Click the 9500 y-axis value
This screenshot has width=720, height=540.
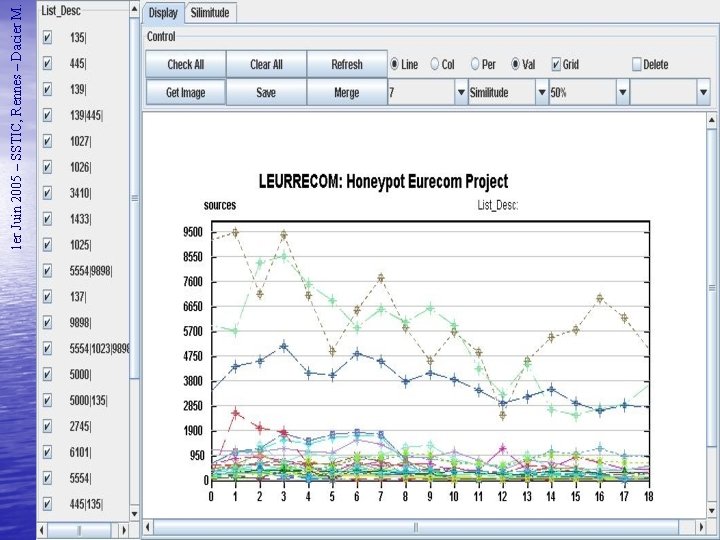pyautogui.click(x=193, y=232)
